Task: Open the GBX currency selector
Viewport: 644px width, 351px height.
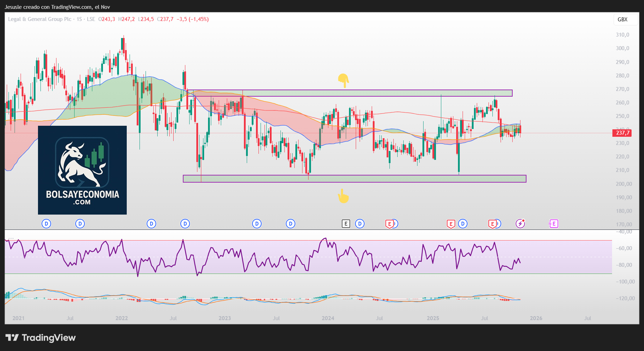Action: (622, 20)
